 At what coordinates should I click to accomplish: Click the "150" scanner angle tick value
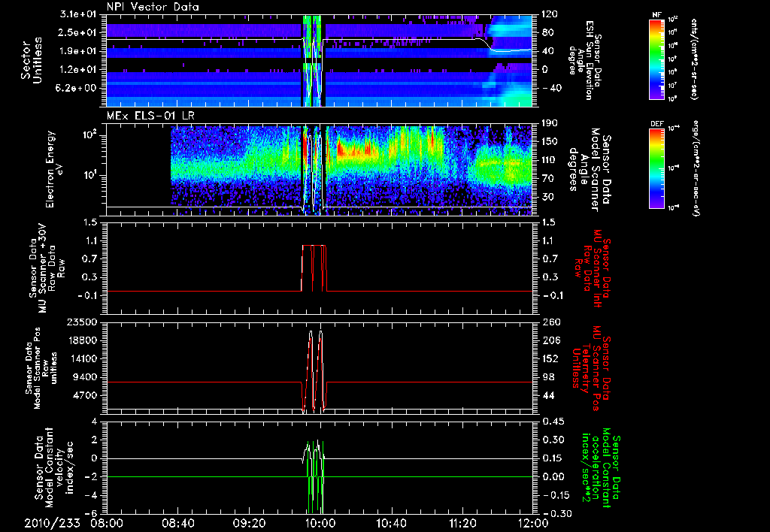tap(550, 142)
